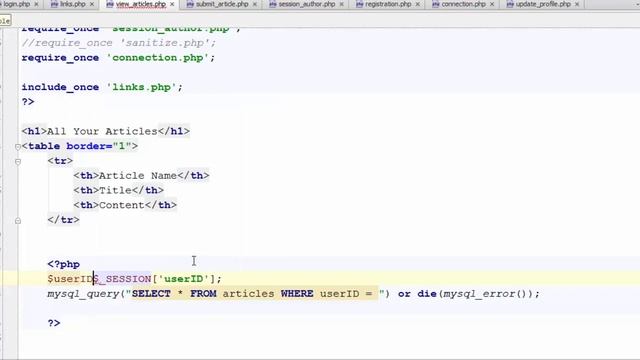Click the 'connection.php' require string
The image size is (640, 360).
[158, 58]
